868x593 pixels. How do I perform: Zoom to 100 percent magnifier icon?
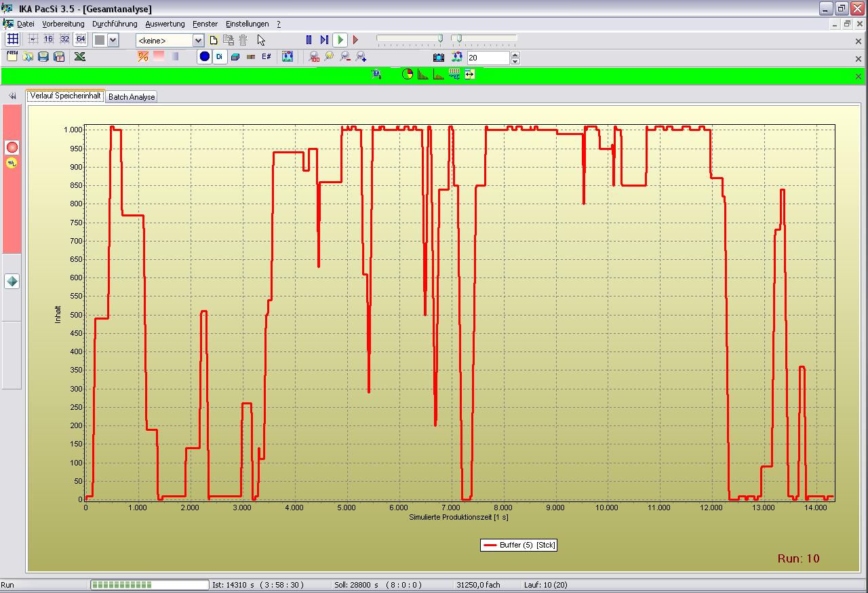(314, 57)
